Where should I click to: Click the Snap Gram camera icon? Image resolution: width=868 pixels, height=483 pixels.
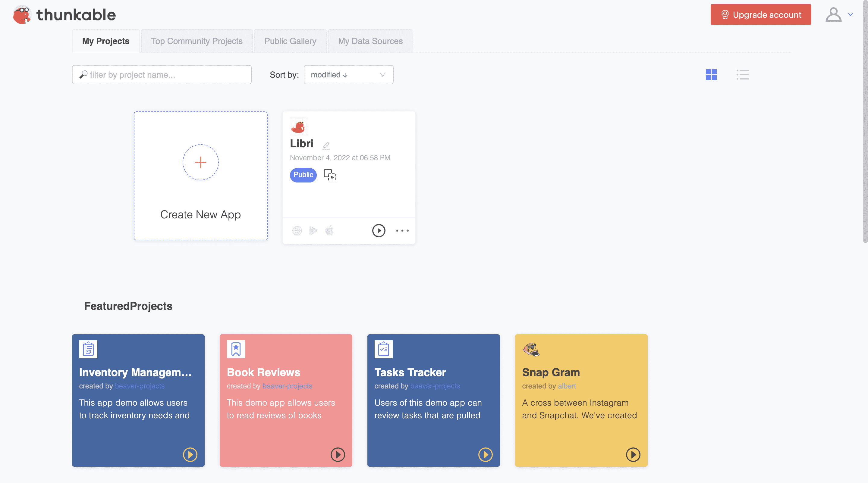[531, 349]
